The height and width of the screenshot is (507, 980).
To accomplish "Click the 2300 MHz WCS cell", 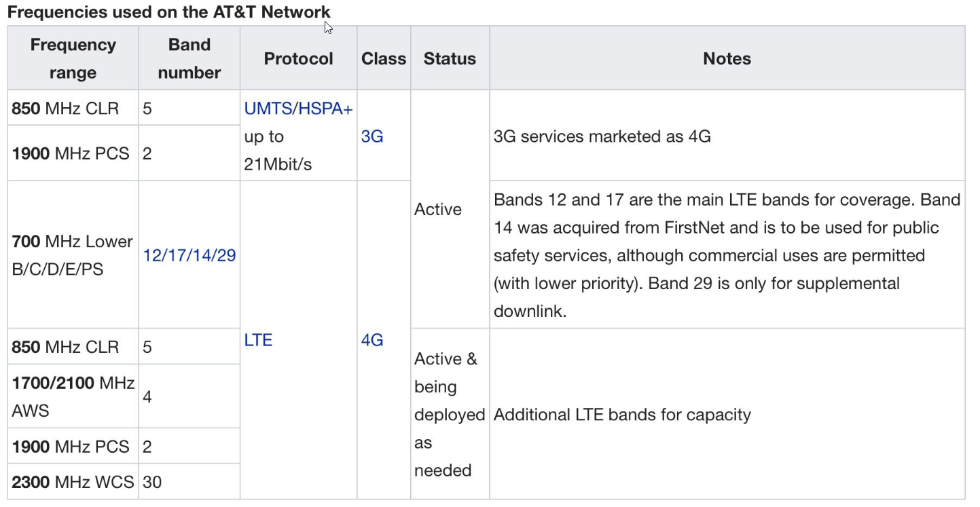I will [72, 483].
